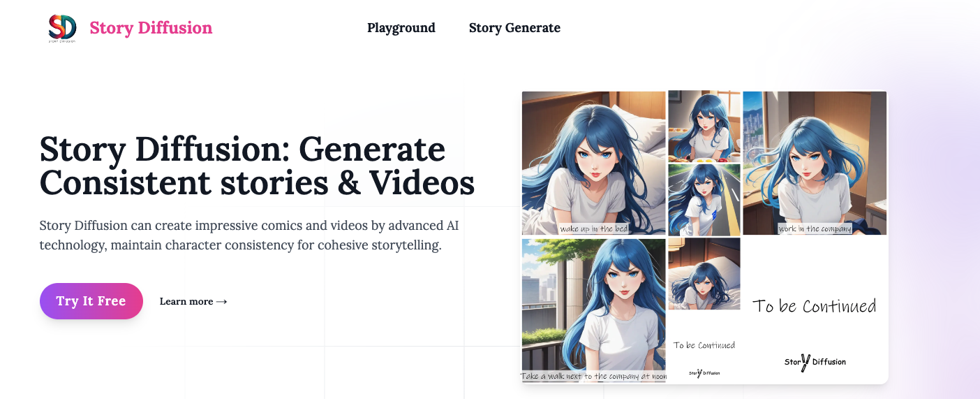Screen dimensions: 980x399
Task: Click the large Story Diffusion logo in the comic
Action: coord(815,362)
